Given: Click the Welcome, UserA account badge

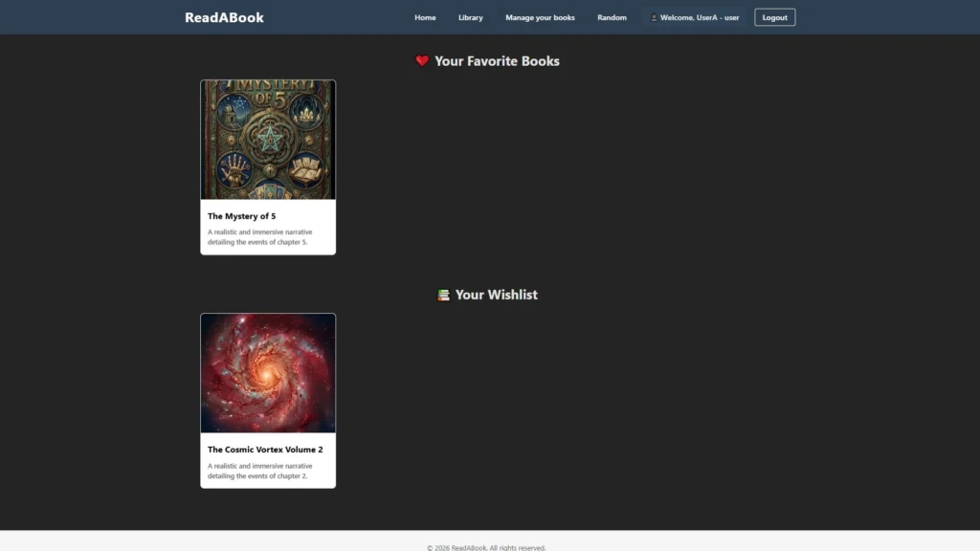Looking at the screenshot, I should click(696, 17).
